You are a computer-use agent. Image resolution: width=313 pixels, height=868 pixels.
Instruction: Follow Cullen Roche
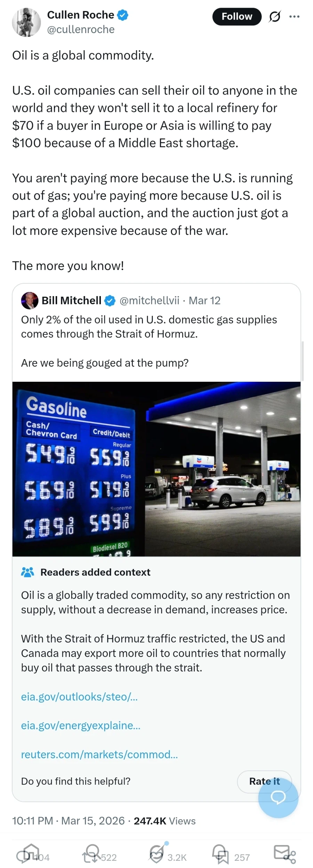[x=237, y=16]
